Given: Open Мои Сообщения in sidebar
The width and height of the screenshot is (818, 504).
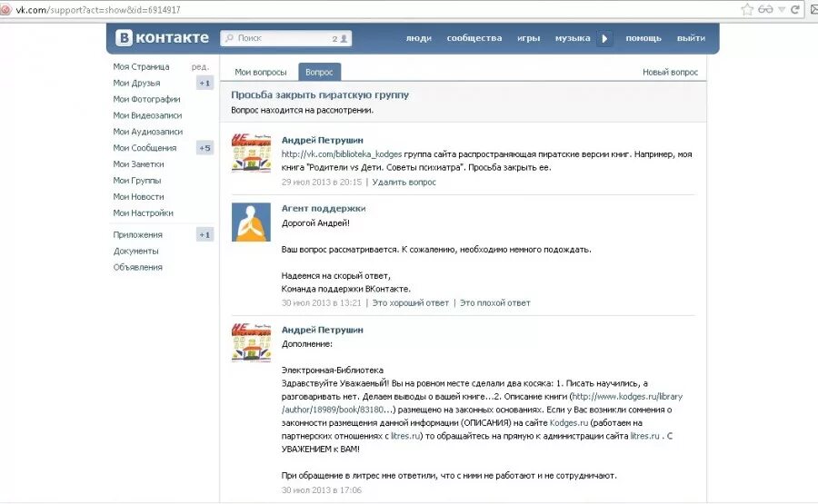Looking at the screenshot, I should point(145,148).
